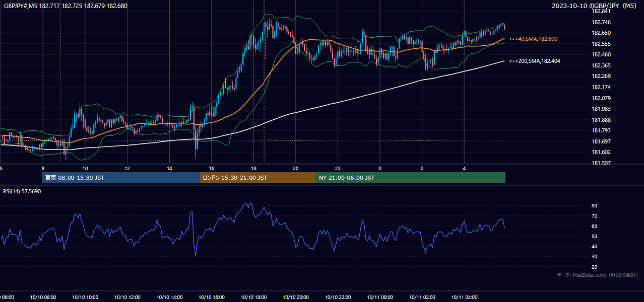The image size is (644, 302).
Task: Click price axis value 182.174
Action: point(601,87)
